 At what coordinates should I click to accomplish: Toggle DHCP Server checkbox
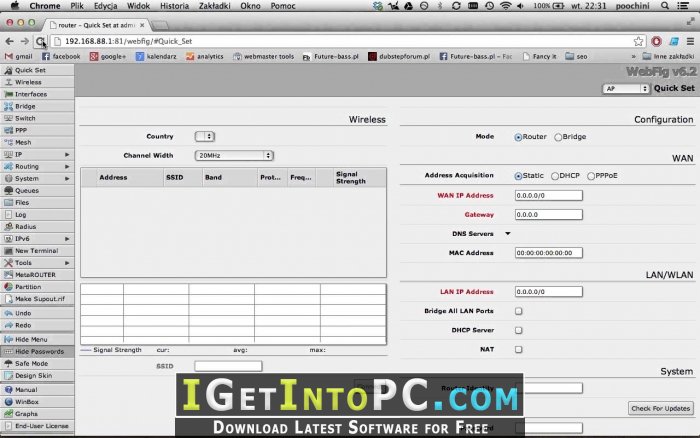point(518,330)
